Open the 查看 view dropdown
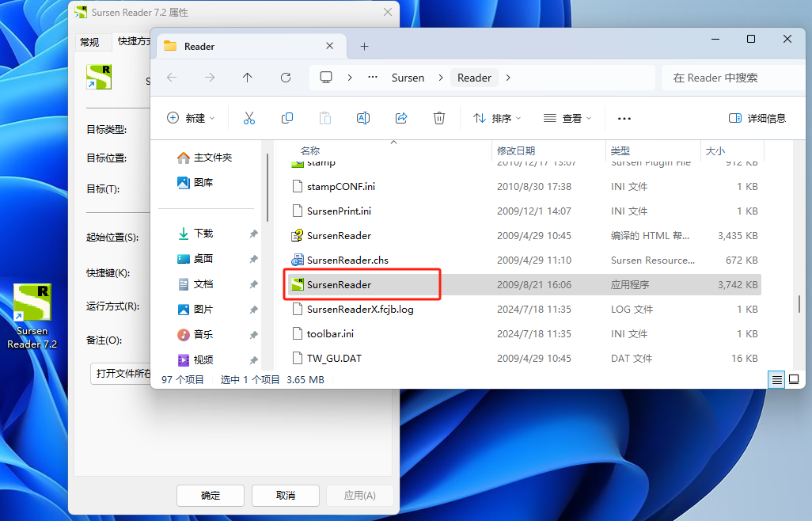Image resolution: width=812 pixels, height=521 pixels. click(x=567, y=118)
